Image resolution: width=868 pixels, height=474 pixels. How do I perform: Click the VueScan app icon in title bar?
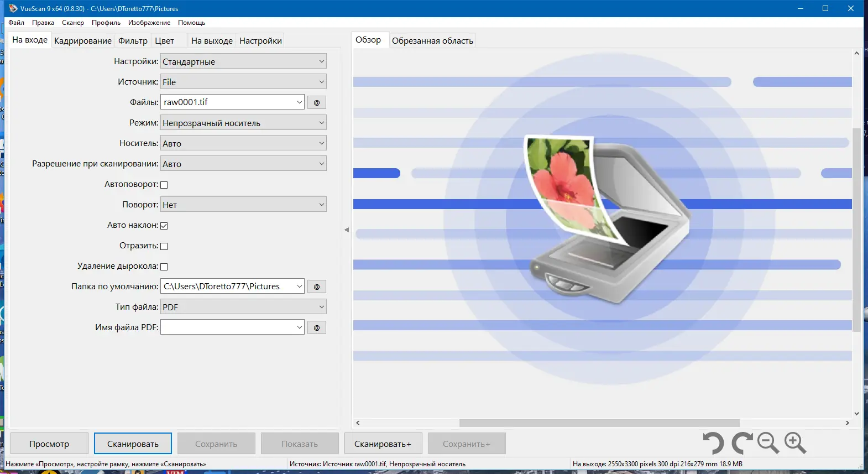[x=13, y=8]
